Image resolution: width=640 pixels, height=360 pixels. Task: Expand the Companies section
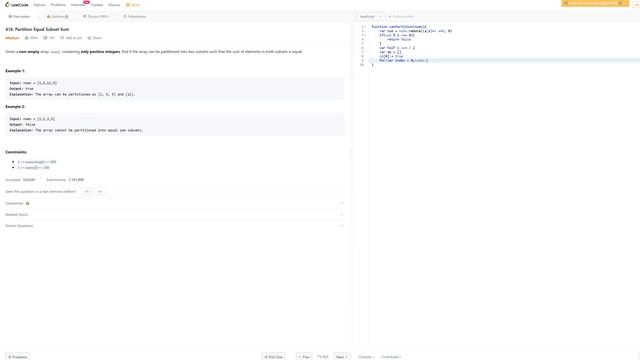(x=174, y=203)
